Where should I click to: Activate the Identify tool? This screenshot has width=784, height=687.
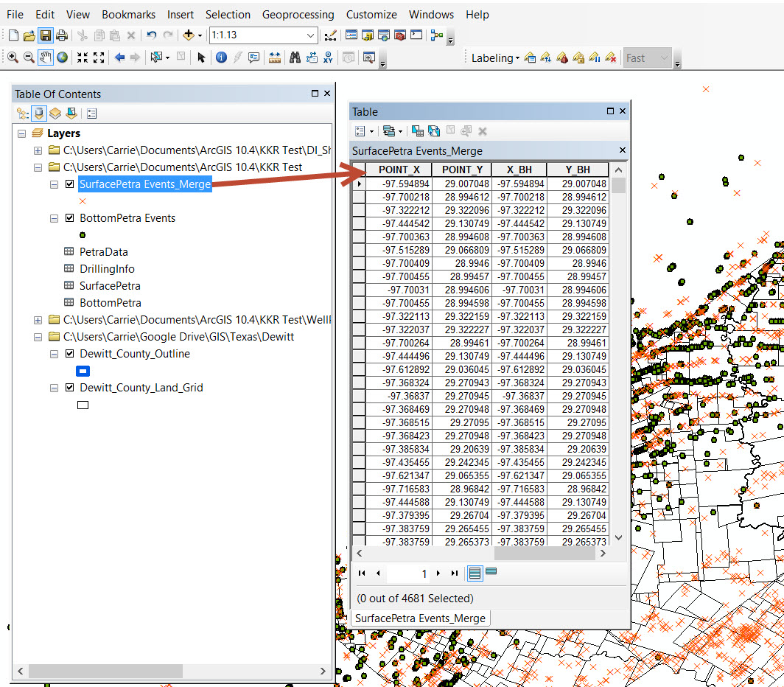221,57
